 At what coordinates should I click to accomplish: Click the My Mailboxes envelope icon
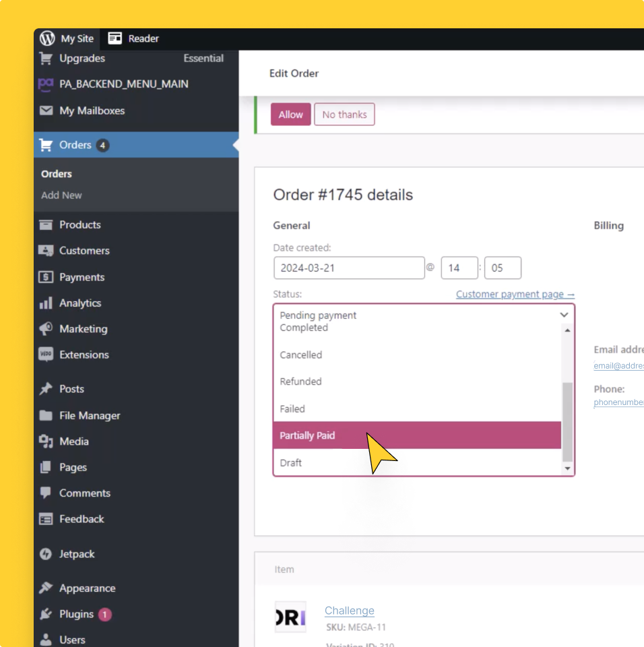(46, 111)
